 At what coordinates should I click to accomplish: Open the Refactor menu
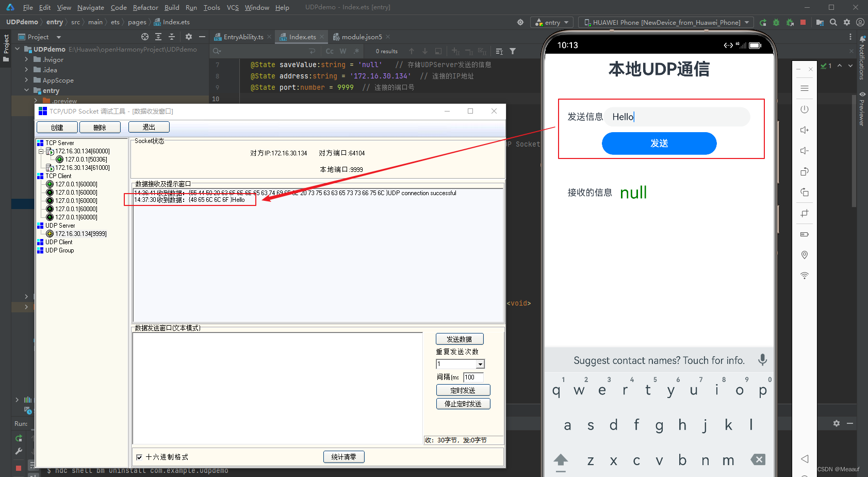coord(145,7)
